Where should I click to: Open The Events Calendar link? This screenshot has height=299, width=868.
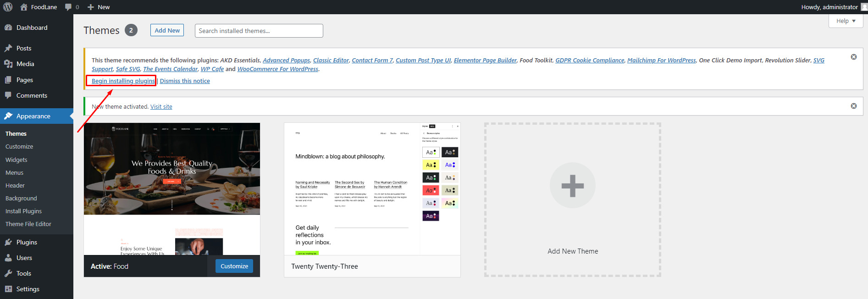tap(170, 69)
